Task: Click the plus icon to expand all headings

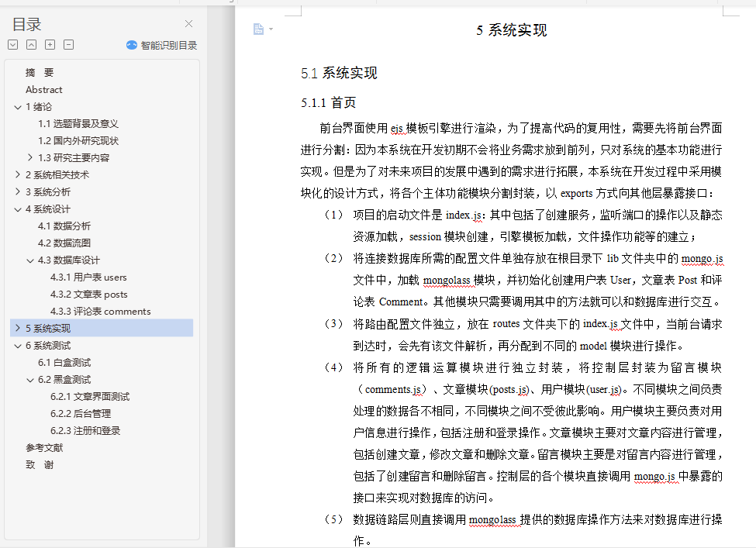Action: coord(50,45)
